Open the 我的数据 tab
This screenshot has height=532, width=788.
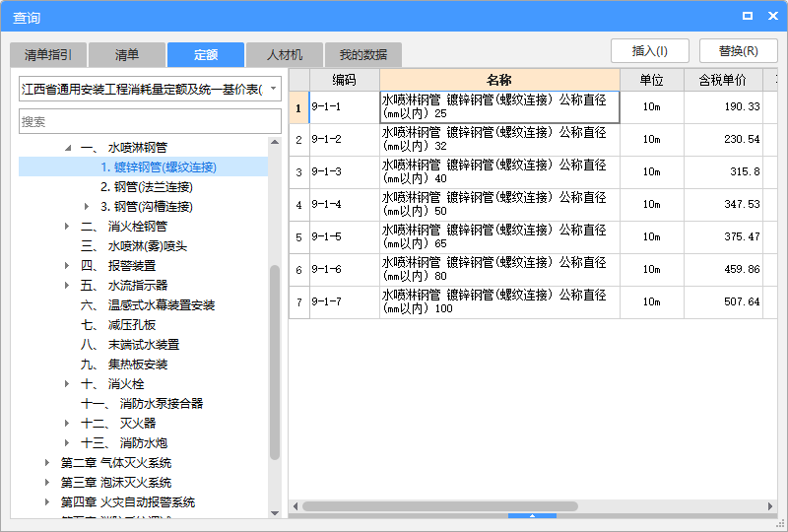click(x=363, y=55)
